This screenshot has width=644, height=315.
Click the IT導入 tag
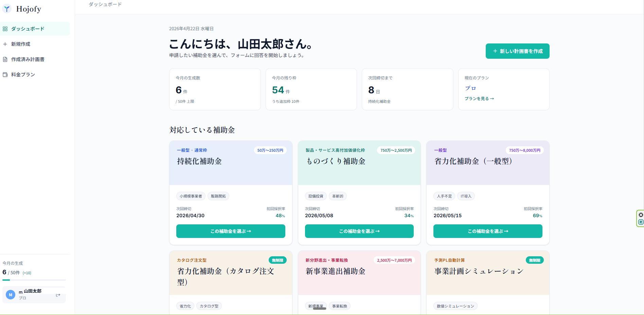pos(466,196)
